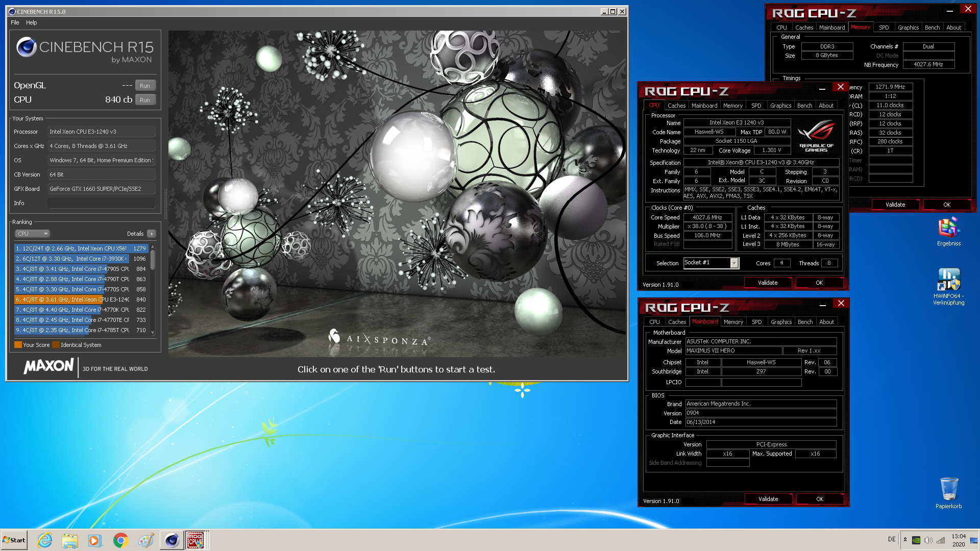This screenshot has width=980, height=551.
Task: Switch to SPD tab in top CPU-Z window
Action: pyautogui.click(x=884, y=28)
